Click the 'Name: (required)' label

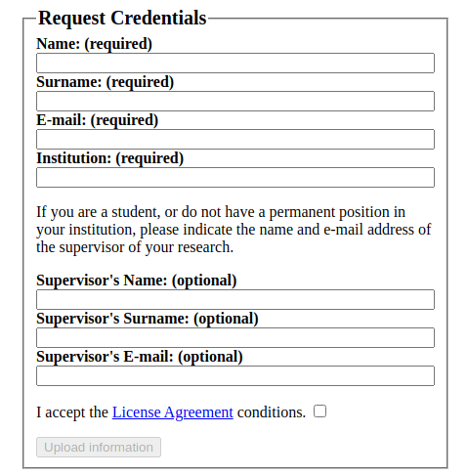coord(94,44)
